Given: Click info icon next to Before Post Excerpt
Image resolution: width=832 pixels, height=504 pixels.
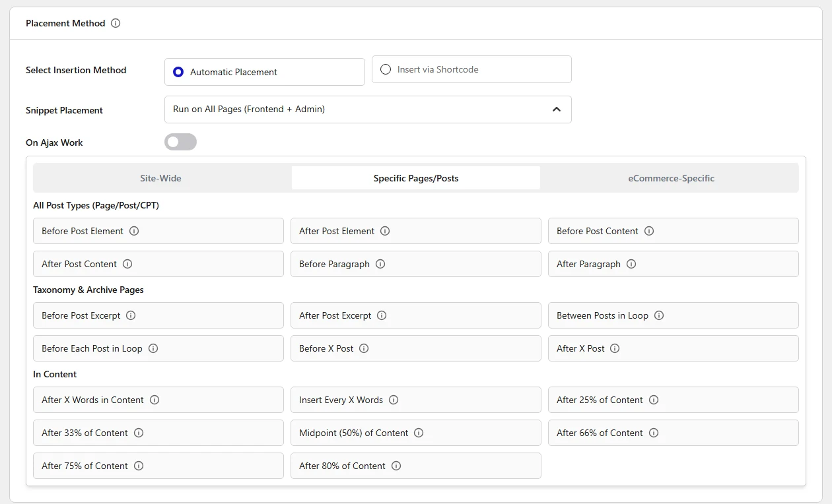Looking at the screenshot, I should 131,315.
